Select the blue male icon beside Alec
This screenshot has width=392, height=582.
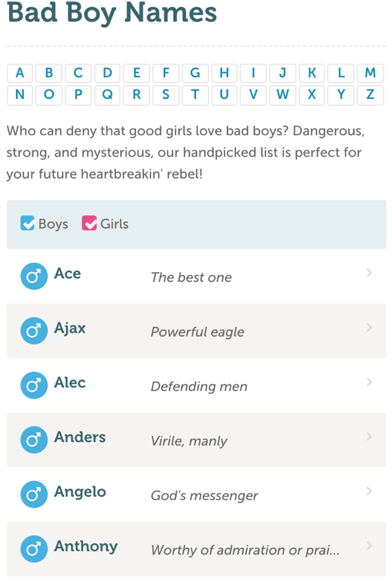pyautogui.click(x=34, y=385)
